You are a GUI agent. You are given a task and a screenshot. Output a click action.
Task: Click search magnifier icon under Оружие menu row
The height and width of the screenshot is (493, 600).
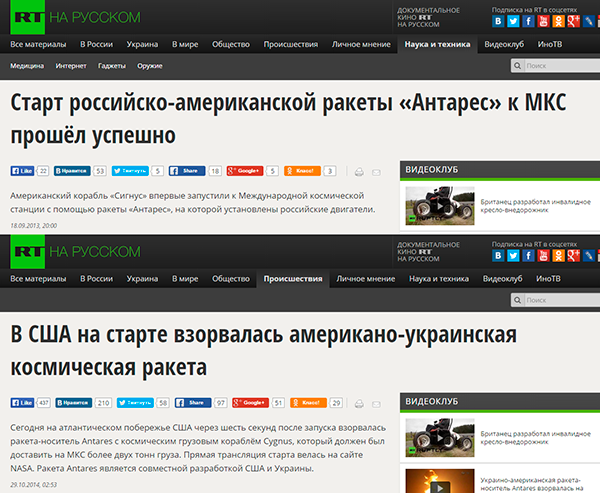tap(517, 66)
